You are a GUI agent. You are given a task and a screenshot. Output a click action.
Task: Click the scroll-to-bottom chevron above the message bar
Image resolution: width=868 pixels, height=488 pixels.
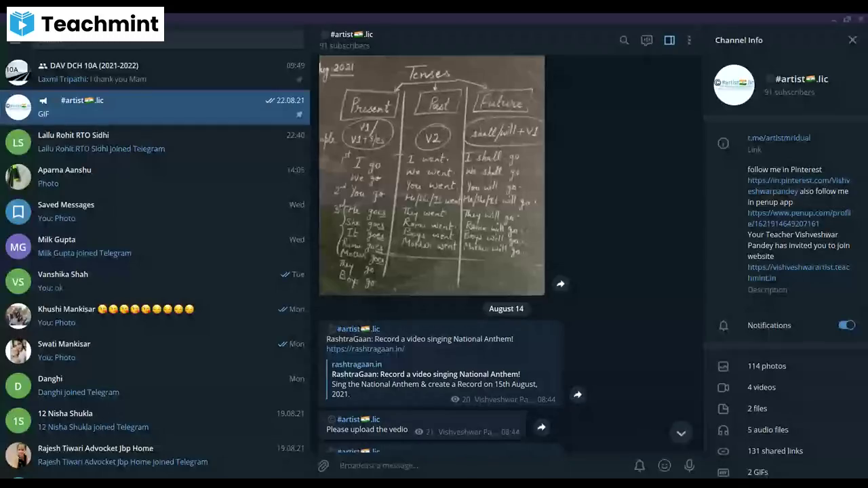(x=681, y=432)
